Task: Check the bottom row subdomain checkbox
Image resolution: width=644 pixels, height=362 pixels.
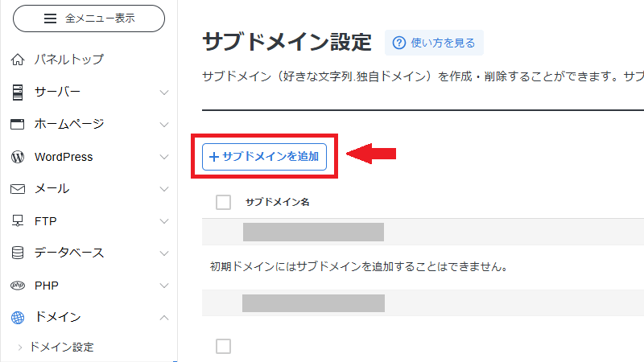Action: click(x=224, y=346)
